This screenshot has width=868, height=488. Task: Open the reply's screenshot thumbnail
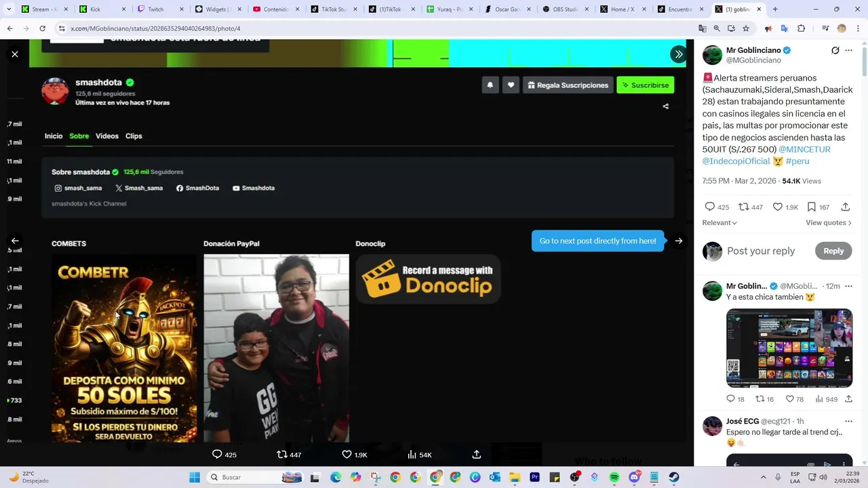click(x=789, y=348)
